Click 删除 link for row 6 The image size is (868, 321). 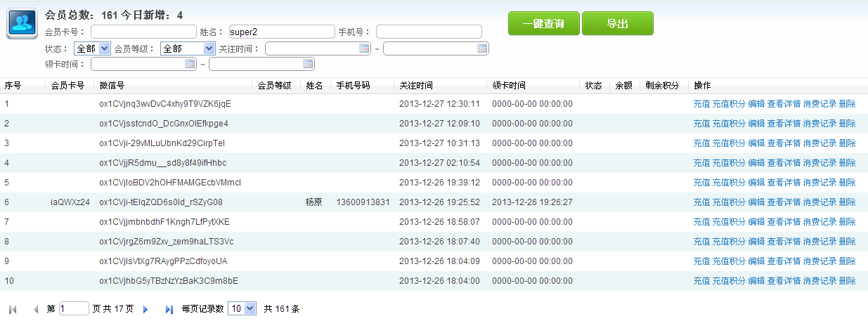[847, 202]
